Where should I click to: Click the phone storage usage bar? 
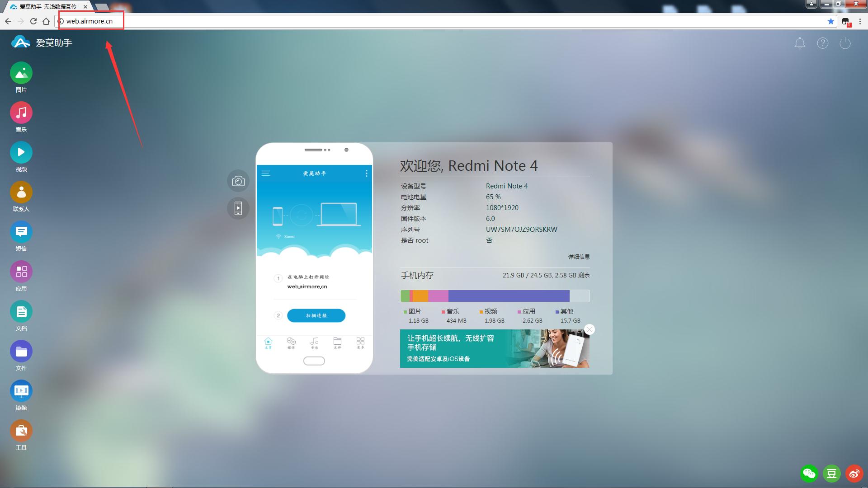[495, 296]
